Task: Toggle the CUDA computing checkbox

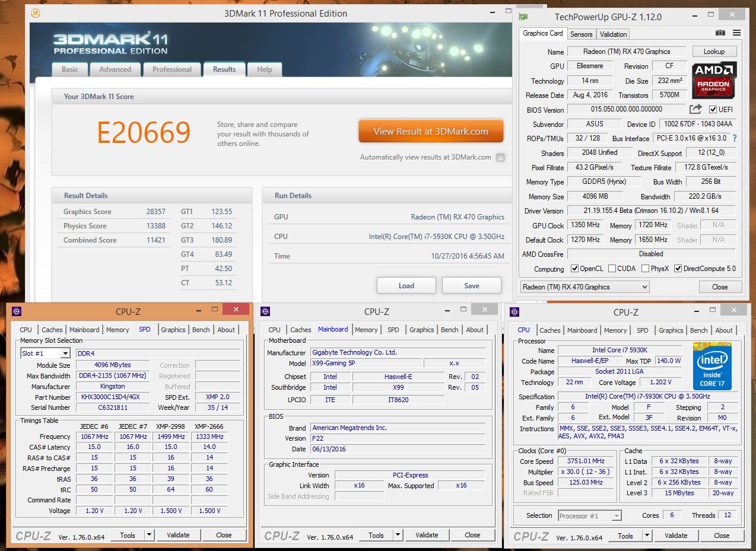Action: pyautogui.click(x=612, y=269)
